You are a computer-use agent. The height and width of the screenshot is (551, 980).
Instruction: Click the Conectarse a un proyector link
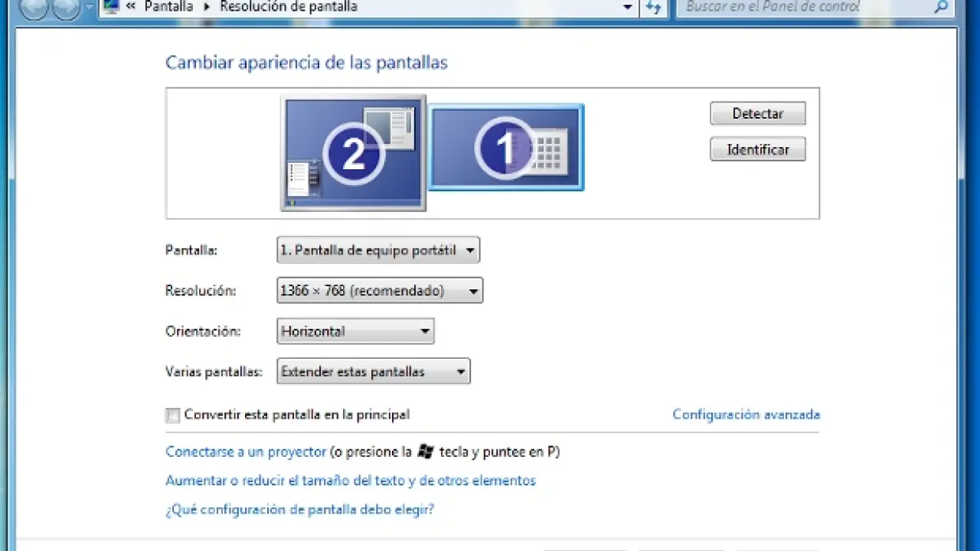(246, 452)
